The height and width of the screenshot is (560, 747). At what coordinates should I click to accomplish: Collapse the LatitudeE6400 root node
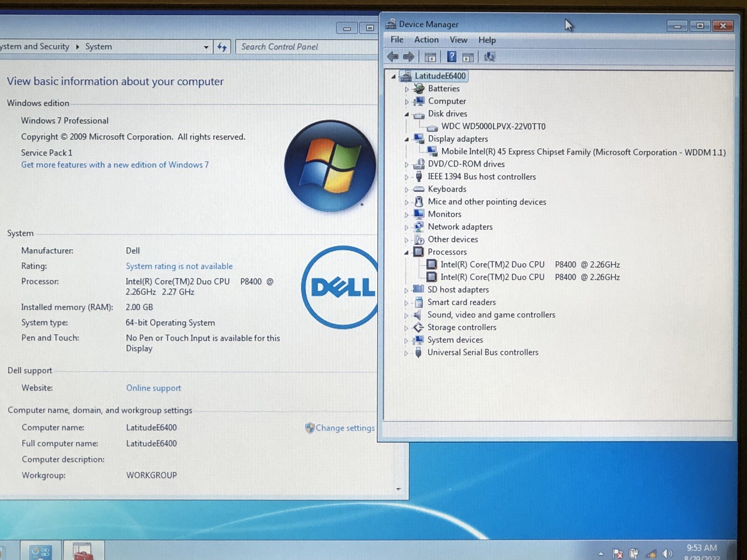[x=394, y=77]
